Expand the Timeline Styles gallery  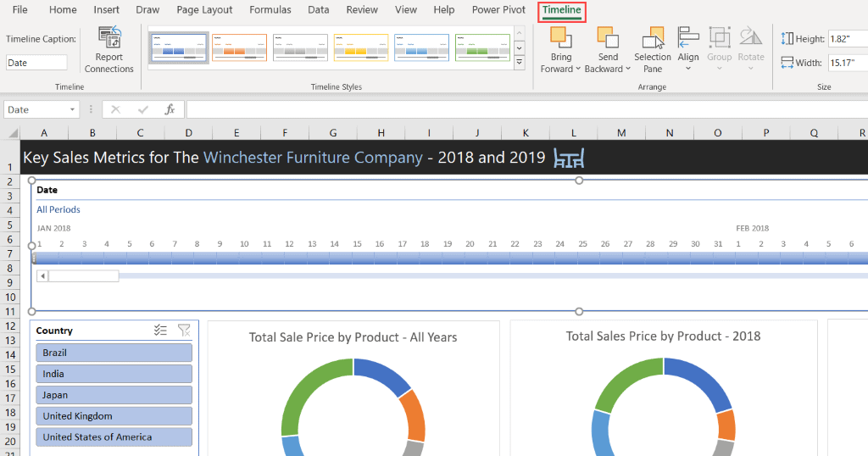(519, 64)
